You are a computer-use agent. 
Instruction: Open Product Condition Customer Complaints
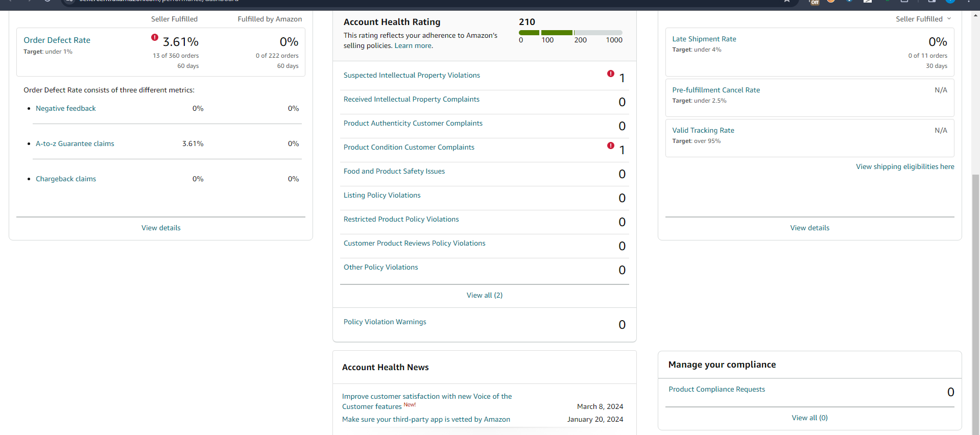pyautogui.click(x=409, y=147)
